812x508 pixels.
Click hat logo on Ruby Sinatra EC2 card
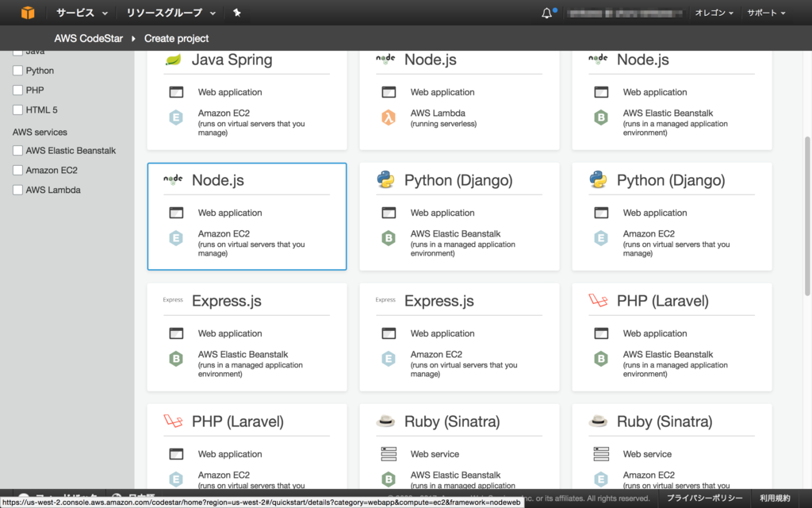pos(598,421)
